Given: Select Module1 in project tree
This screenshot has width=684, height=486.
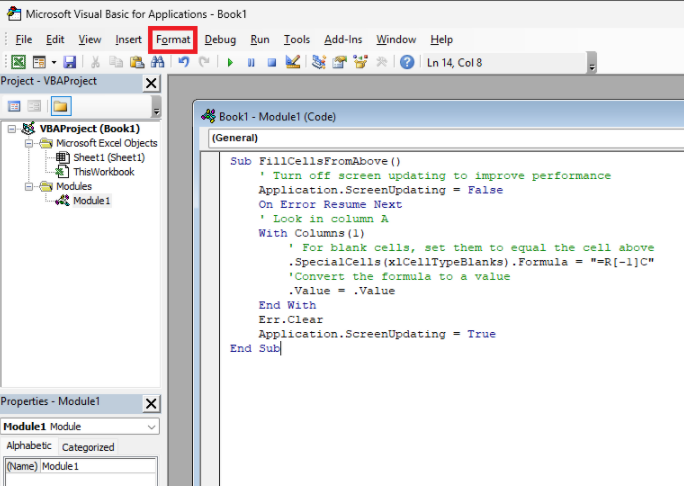Looking at the screenshot, I should coord(91,201).
